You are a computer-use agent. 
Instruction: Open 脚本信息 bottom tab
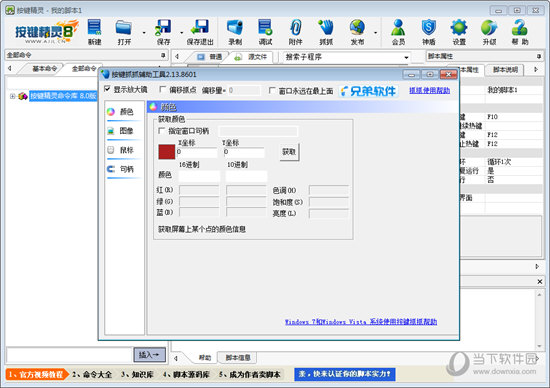click(x=237, y=357)
